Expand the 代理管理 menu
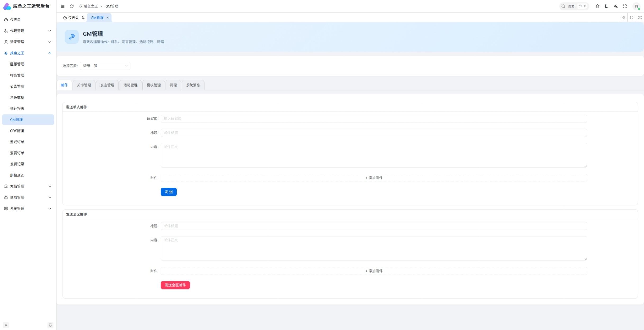This screenshot has width=644, height=330. [x=28, y=31]
